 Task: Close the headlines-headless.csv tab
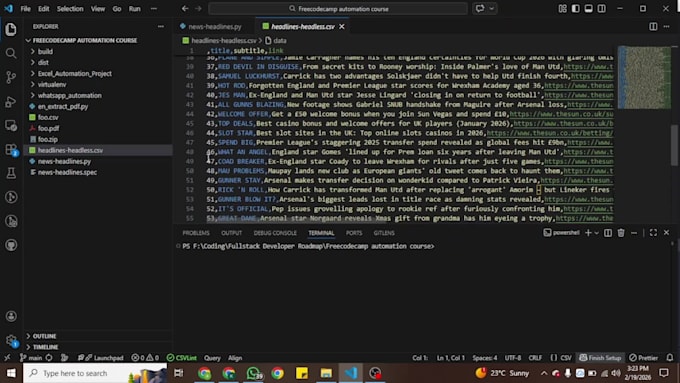coord(342,26)
